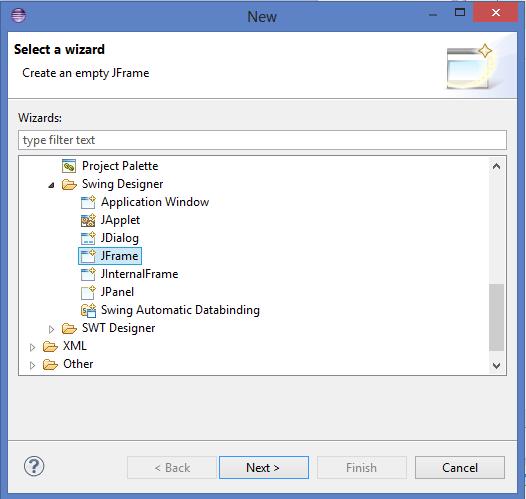The height and width of the screenshot is (499, 526).
Task: Collapse the Swing Designer tree node
Action: [x=51, y=185]
